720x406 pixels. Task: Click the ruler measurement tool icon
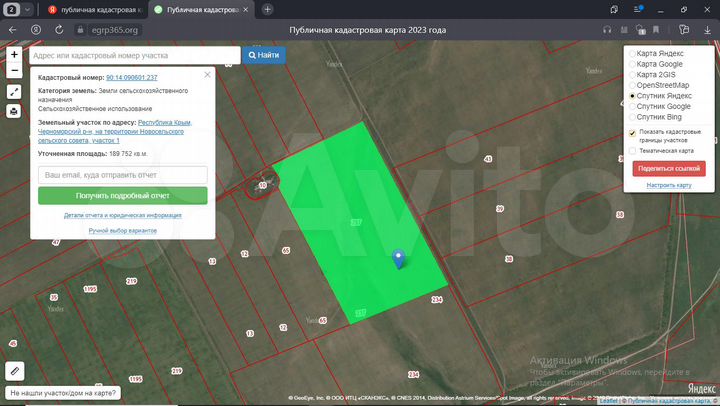click(x=14, y=370)
